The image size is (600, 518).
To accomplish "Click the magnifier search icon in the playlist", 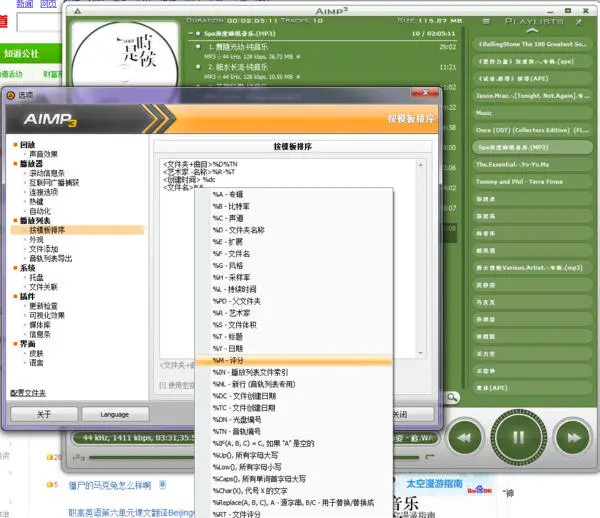I will 452,397.
